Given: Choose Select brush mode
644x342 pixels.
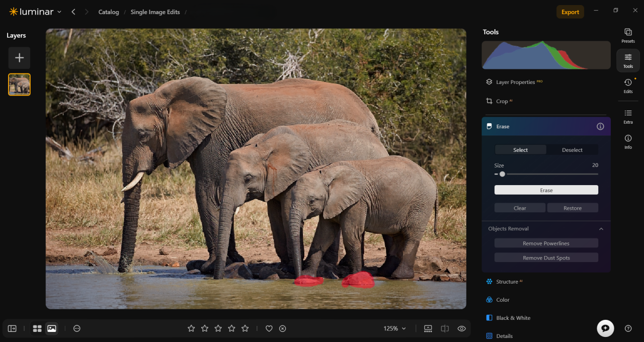Looking at the screenshot, I should pyautogui.click(x=521, y=150).
